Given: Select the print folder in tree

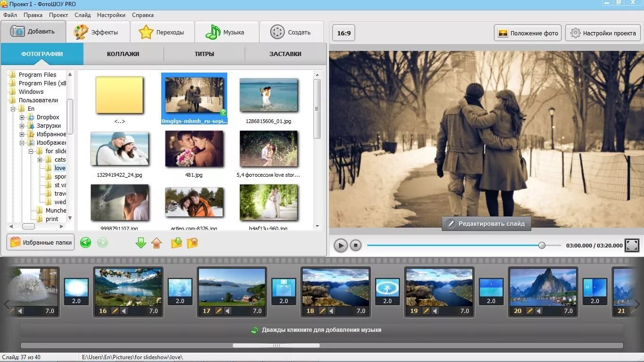Looking at the screenshot, I should click(52, 219).
